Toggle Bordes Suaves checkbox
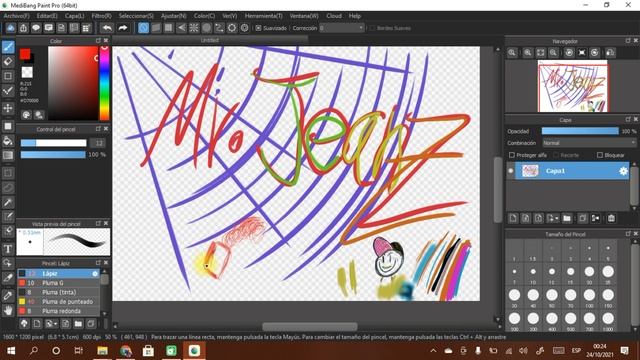The image size is (640, 360). (x=372, y=28)
